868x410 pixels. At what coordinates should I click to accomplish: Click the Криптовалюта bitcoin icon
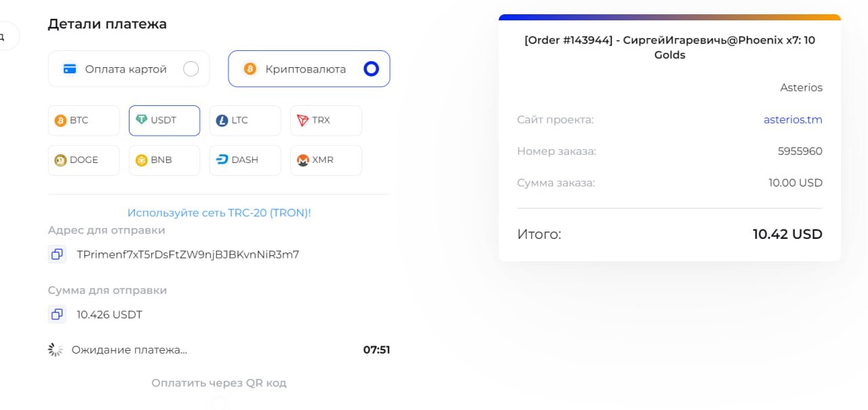(x=250, y=69)
